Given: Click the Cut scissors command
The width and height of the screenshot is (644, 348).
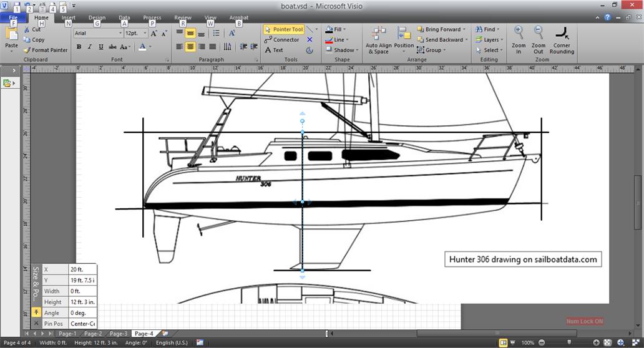Looking at the screenshot, I should 32,29.
